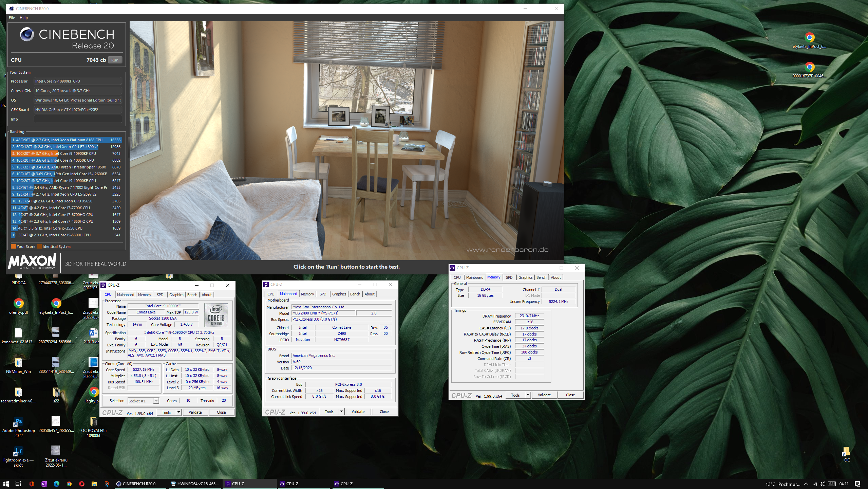This screenshot has height=489, width=868.
Task: Open the 280506457_283655 image file icon
Action: pos(56,424)
